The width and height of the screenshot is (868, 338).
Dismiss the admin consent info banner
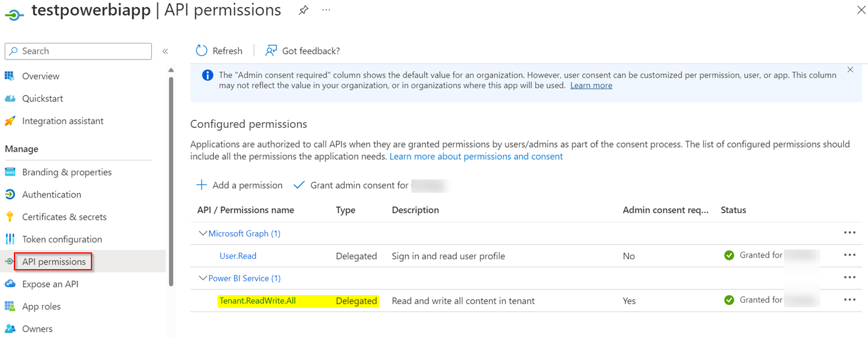pyautogui.click(x=850, y=69)
